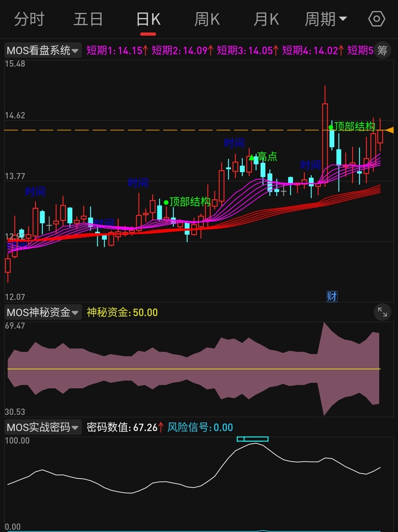This screenshot has height=532, width=398.
Task: Click the orange current price arrow marker
Action: click(x=390, y=130)
